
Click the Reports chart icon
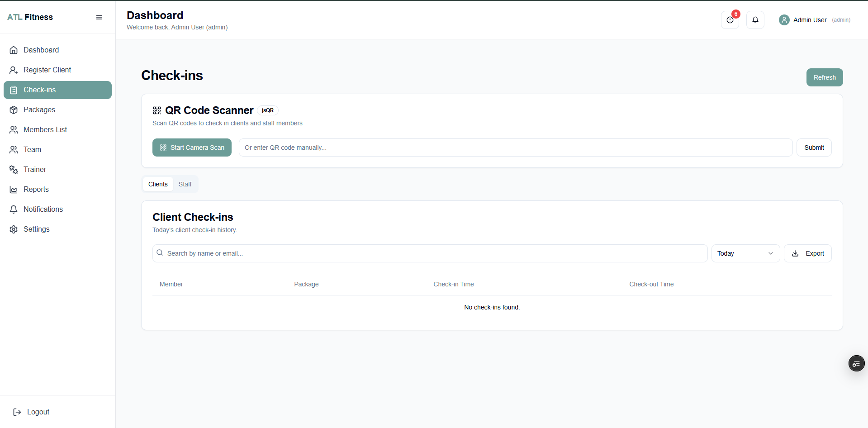(14, 190)
